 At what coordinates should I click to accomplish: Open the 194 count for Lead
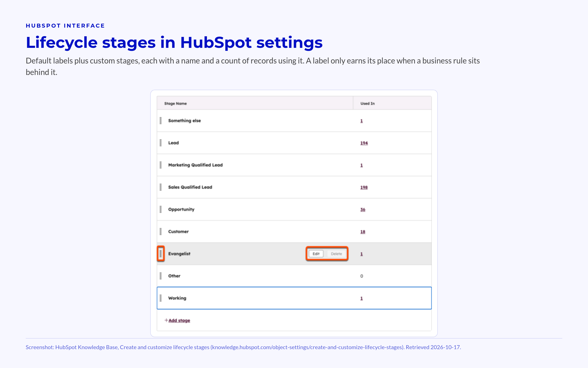(x=364, y=143)
